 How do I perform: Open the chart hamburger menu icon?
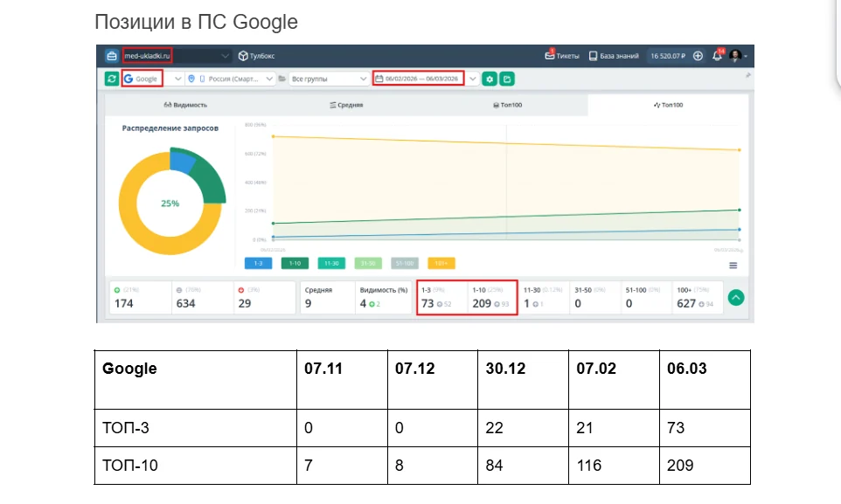point(733,265)
